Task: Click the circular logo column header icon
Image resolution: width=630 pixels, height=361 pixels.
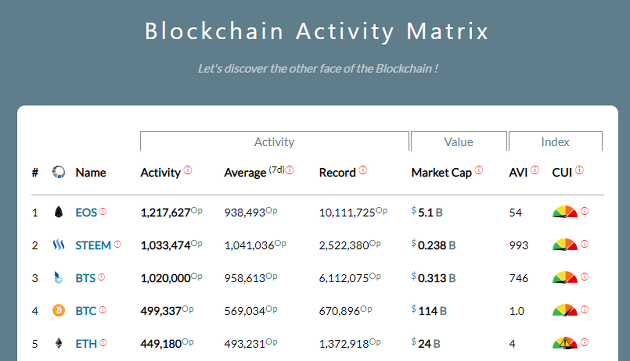Action: 59,172
